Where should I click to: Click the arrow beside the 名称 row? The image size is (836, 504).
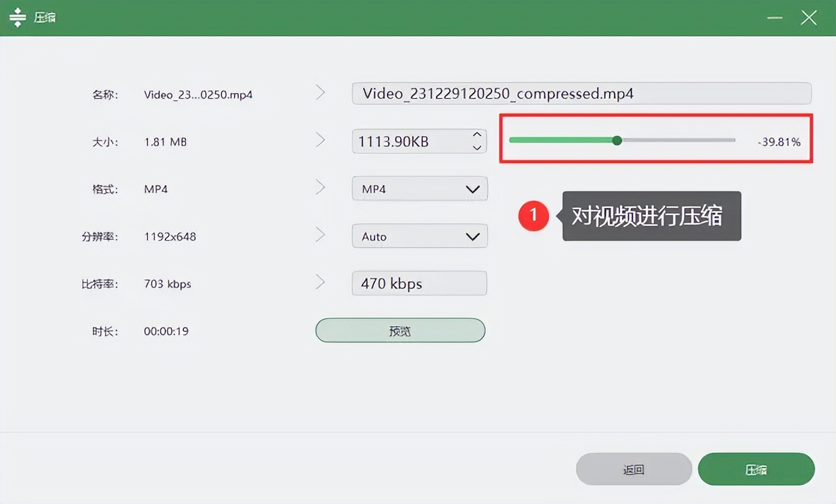(321, 93)
